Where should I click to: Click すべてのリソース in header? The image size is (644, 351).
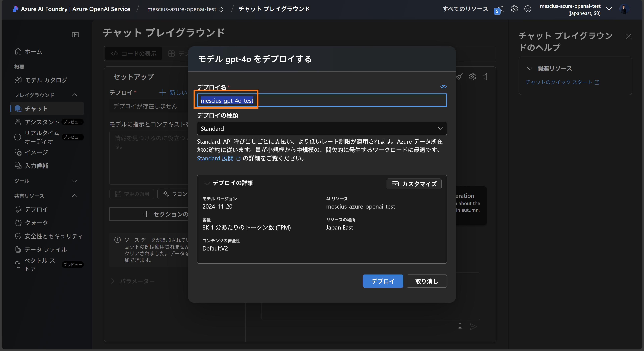click(x=465, y=9)
